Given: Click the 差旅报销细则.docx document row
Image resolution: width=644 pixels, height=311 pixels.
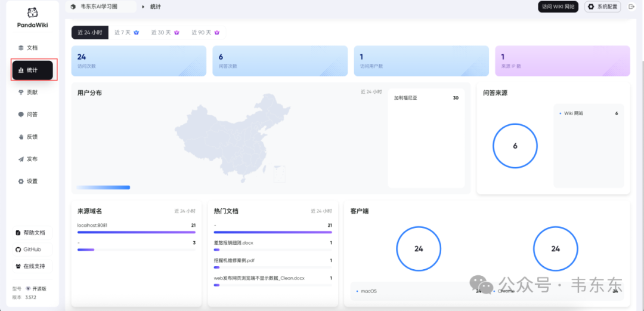Looking at the screenshot, I should click(273, 246).
